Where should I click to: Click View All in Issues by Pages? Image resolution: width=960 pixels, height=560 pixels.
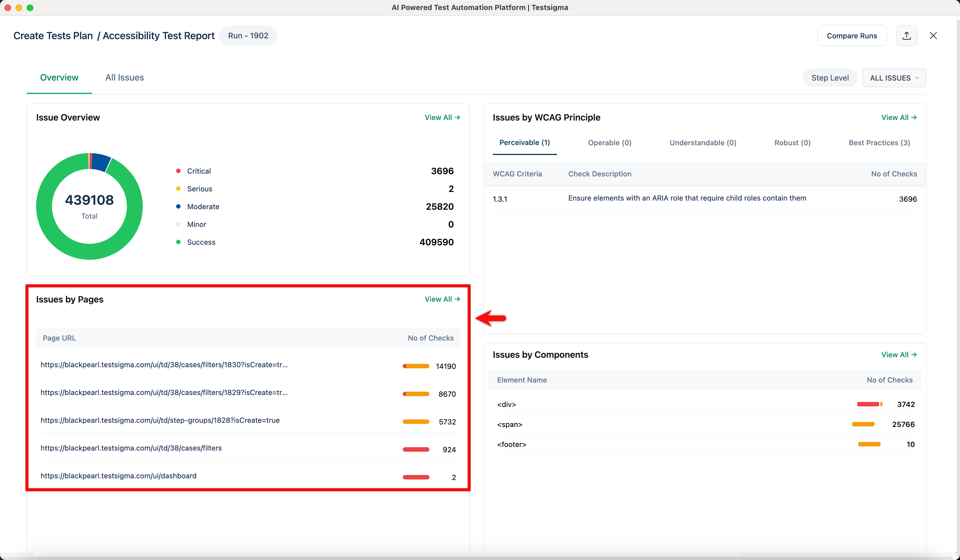[442, 299]
